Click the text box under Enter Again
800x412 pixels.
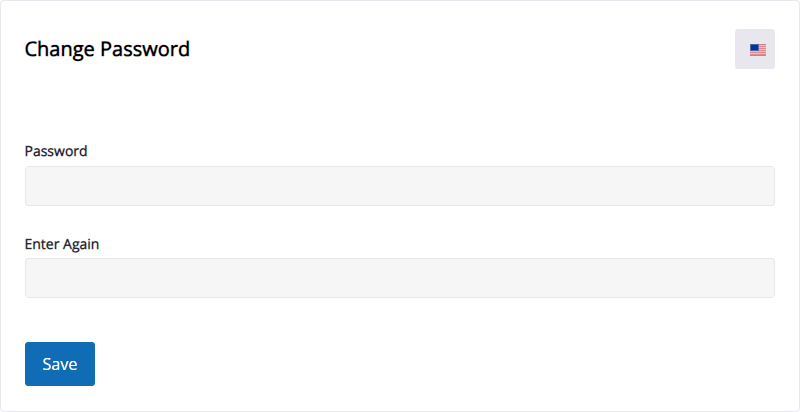(400, 278)
